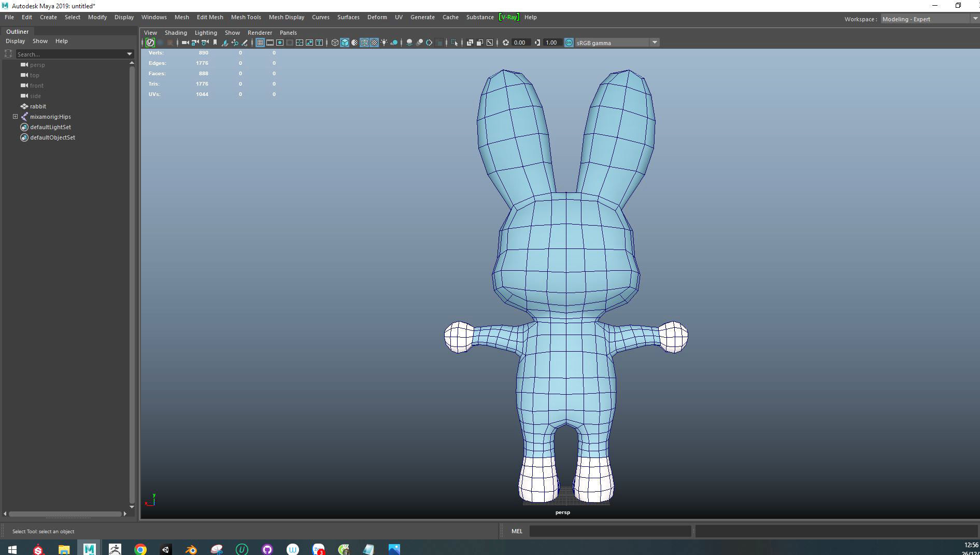Image resolution: width=980 pixels, height=555 pixels.
Task: Toggle the Lock Camera icon
Action: click(195, 43)
